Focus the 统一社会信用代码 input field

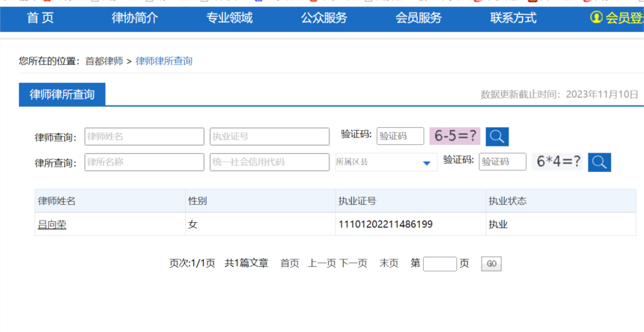[270, 162]
